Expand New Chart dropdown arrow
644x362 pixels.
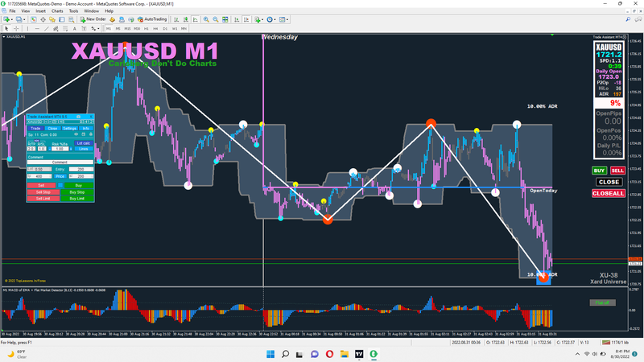pos(12,19)
